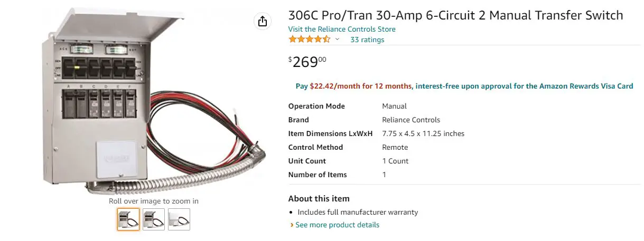Open the 33 ratings link
Screen dimensions: 644x241
(367, 40)
